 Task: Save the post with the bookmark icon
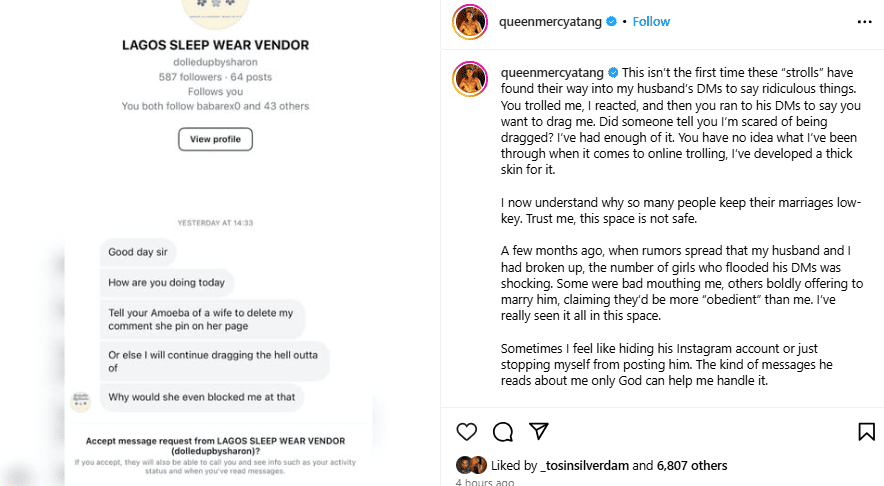coord(866,432)
